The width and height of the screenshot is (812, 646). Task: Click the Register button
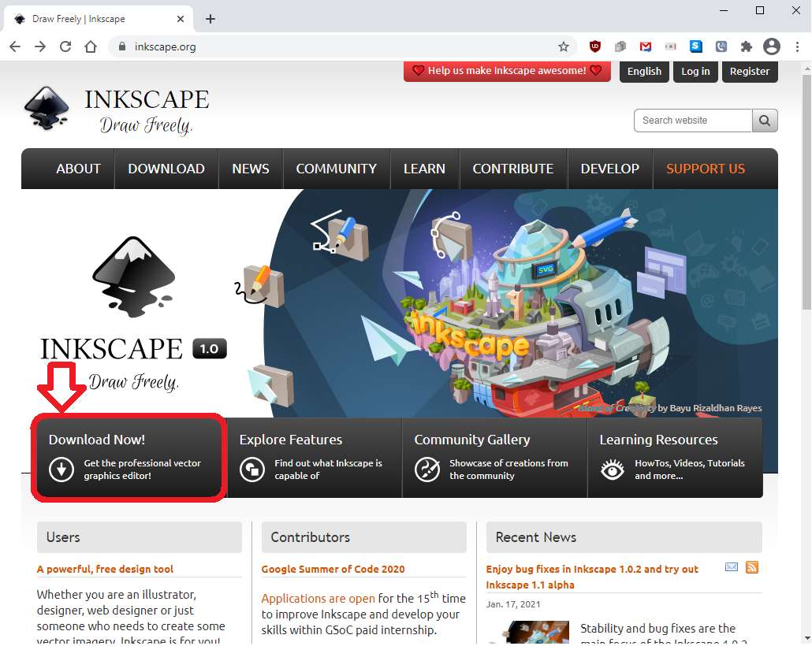(749, 71)
